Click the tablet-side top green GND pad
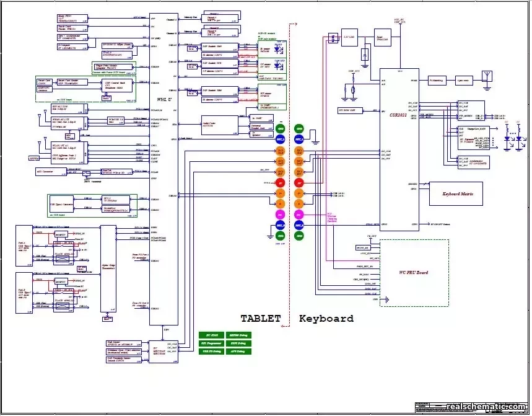The height and width of the screenshot is (416, 532). coord(281,129)
